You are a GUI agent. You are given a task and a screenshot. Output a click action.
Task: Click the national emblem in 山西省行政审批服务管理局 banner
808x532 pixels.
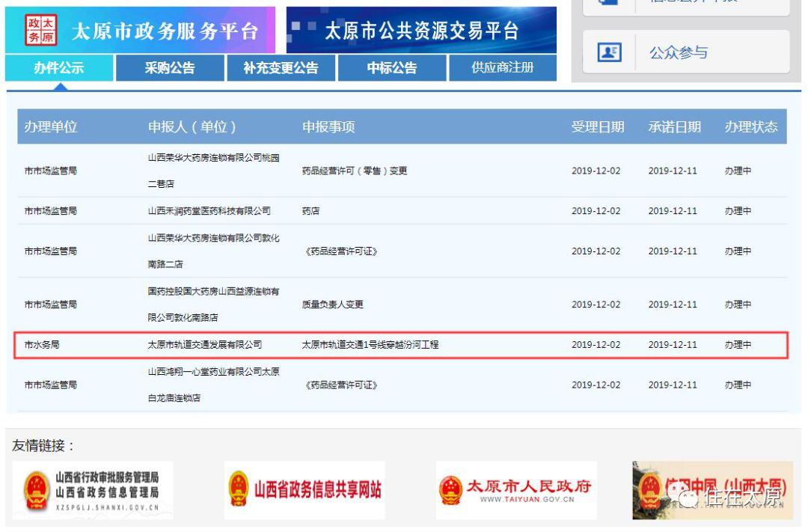(37, 490)
